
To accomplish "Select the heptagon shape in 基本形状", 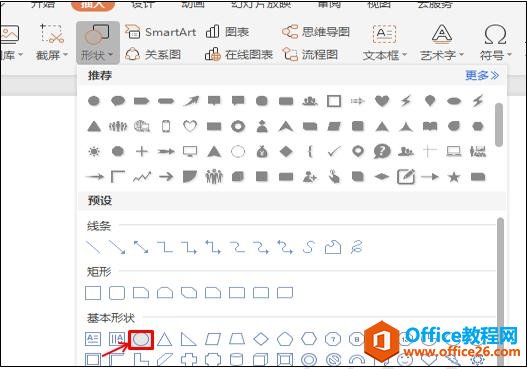I will coord(333,339).
